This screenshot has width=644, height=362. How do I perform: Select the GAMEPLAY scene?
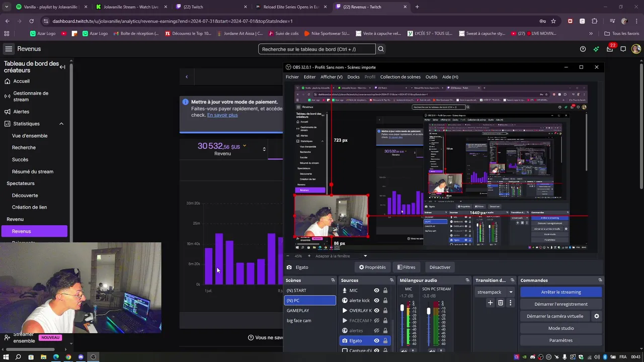tap(310, 311)
